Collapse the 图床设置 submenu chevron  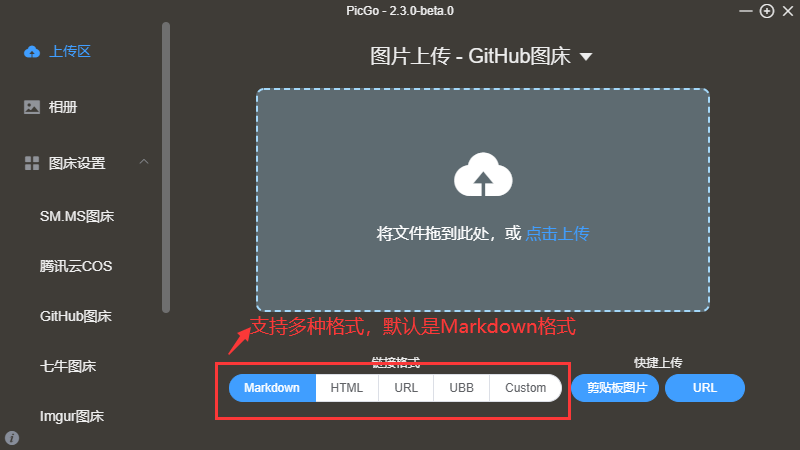point(144,162)
